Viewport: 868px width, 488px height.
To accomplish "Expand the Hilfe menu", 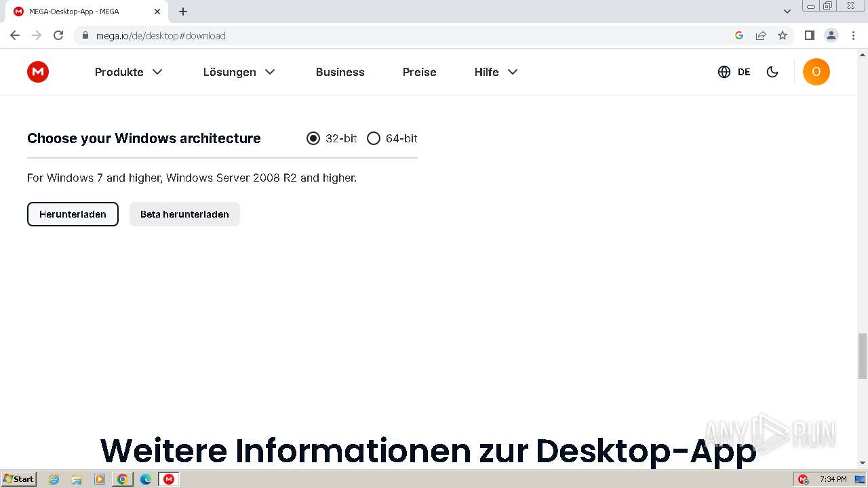I will (x=496, y=72).
